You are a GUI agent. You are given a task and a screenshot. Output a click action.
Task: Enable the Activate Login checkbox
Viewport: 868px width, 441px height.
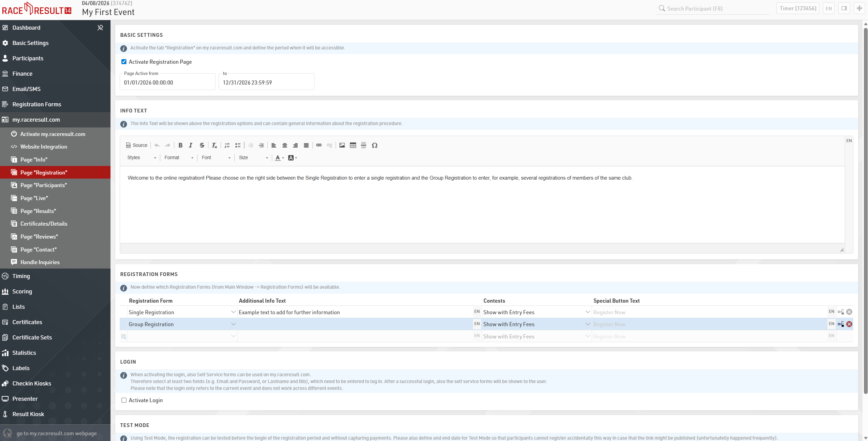click(124, 400)
